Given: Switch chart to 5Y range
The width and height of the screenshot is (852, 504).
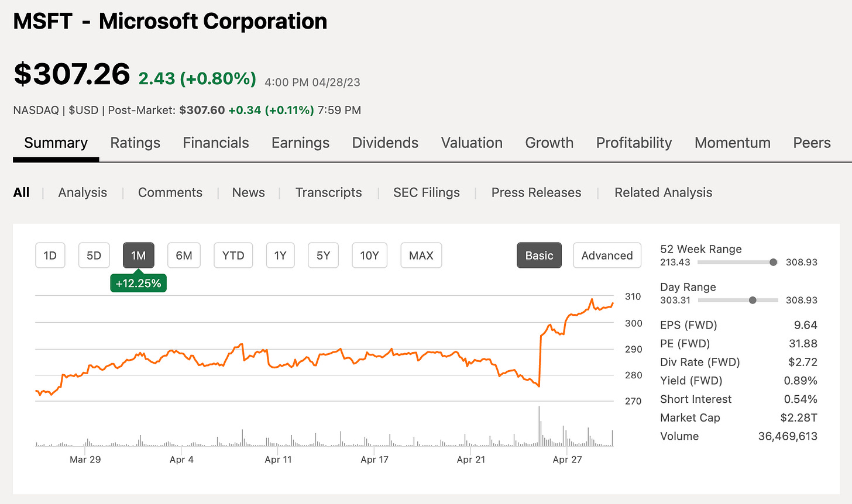Looking at the screenshot, I should (x=324, y=256).
